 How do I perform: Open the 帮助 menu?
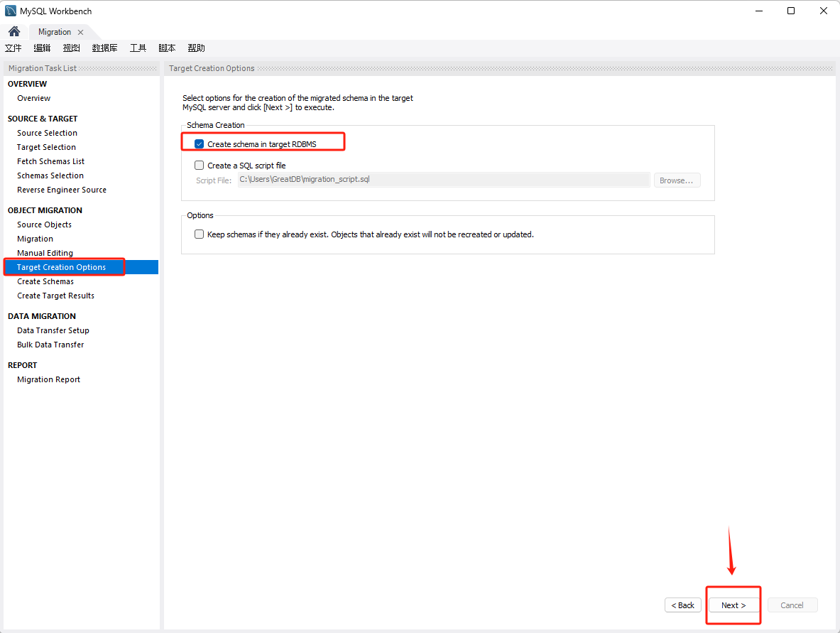click(x=196, y=48)
